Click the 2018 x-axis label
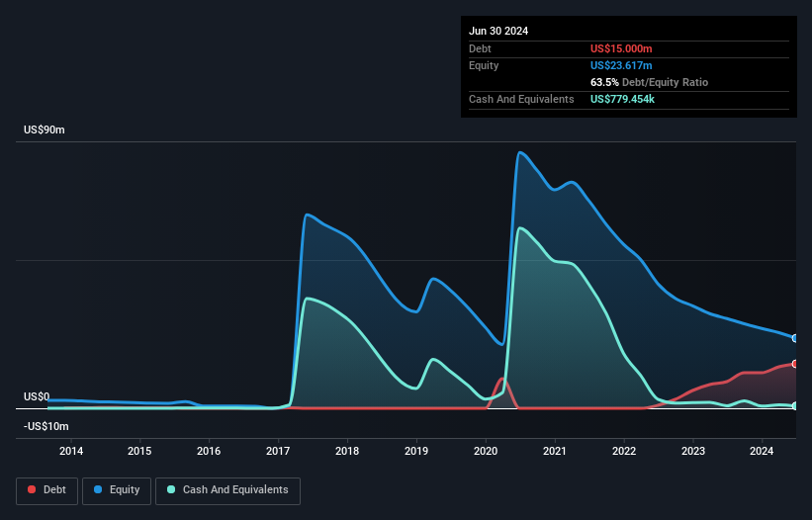 (x=347, y=451)
